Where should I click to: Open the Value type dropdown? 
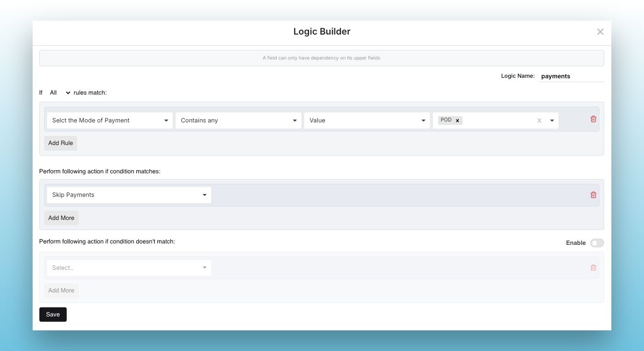(x=367, y=121)
